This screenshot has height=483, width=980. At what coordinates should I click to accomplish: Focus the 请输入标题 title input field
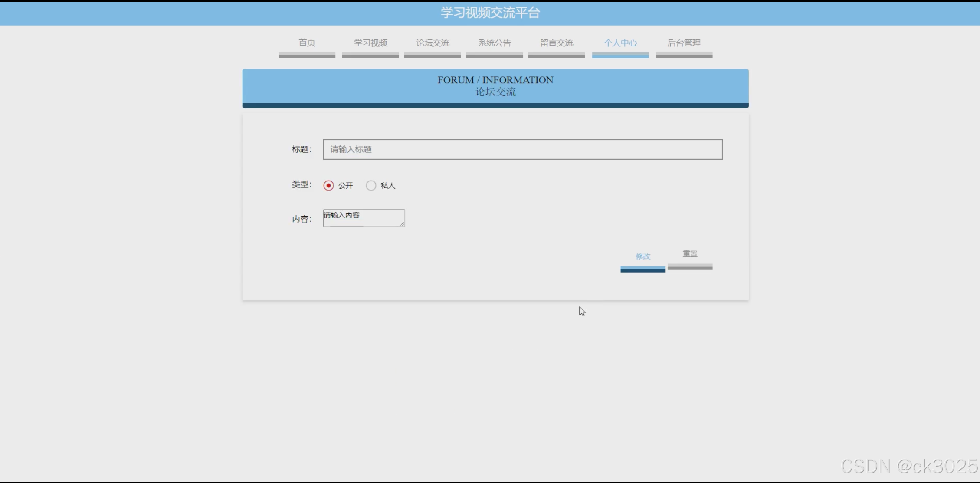pyautogui.click(x=522, y=149)
